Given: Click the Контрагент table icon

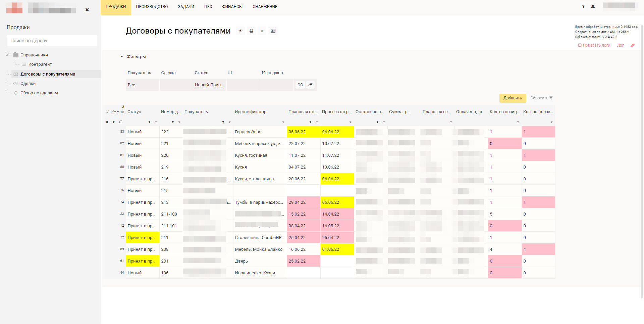Looking at the screenshot, I should [x=24, y=64].
